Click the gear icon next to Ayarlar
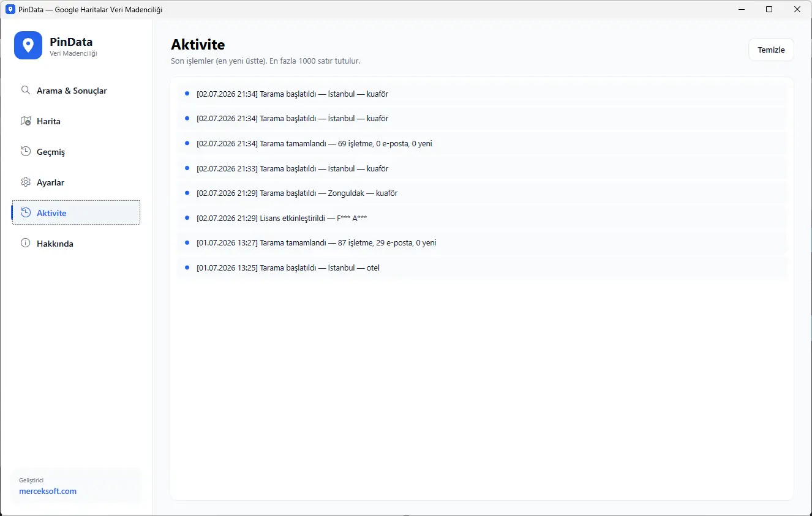 [x=26, y=182]
